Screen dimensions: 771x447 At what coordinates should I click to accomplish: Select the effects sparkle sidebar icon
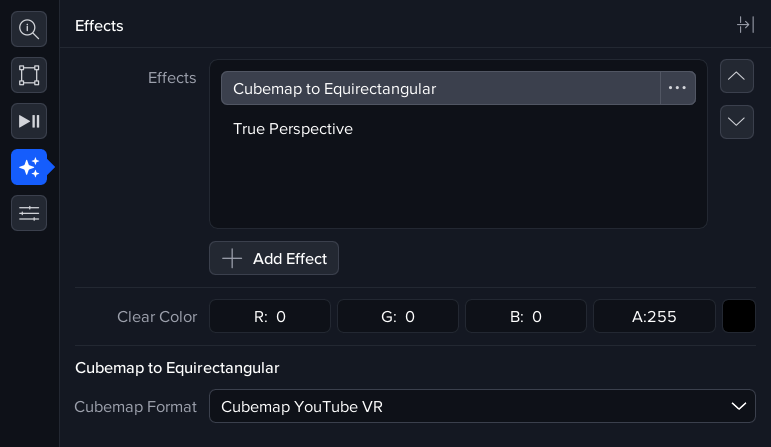(29, 167)
